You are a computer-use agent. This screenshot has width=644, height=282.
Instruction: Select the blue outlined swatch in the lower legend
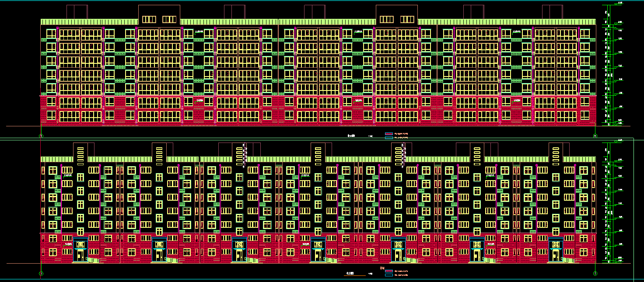coord(389,275)
